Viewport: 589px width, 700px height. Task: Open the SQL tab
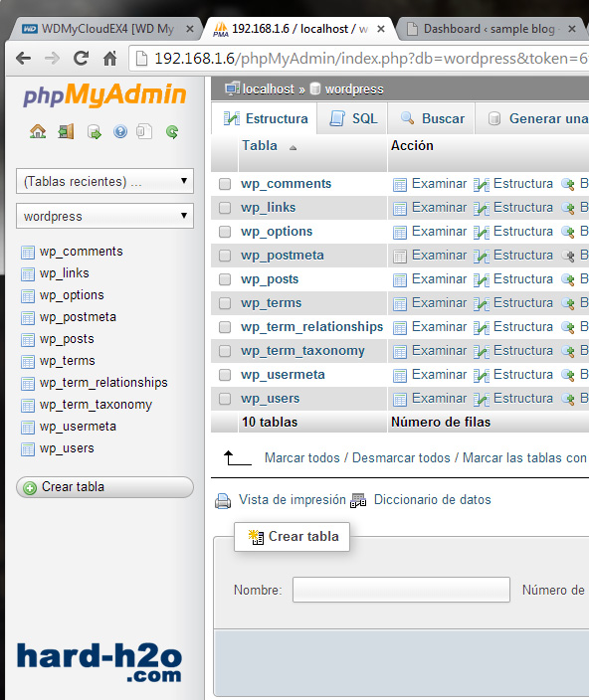(353, 118)
